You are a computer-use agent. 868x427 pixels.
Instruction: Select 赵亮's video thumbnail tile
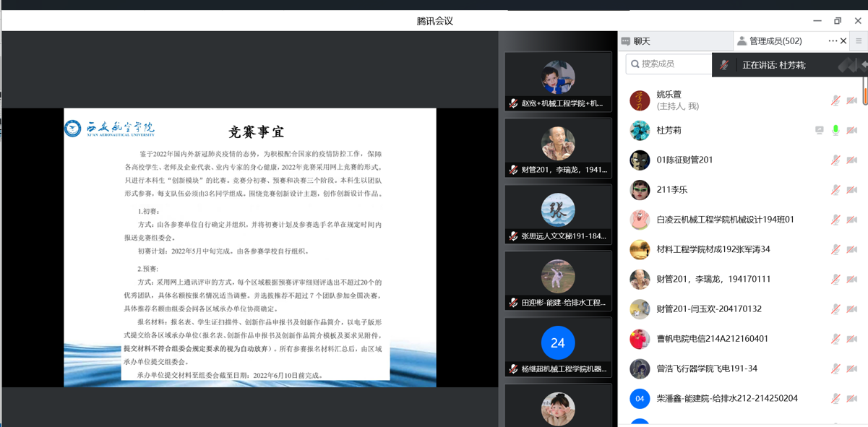(558, 82)
